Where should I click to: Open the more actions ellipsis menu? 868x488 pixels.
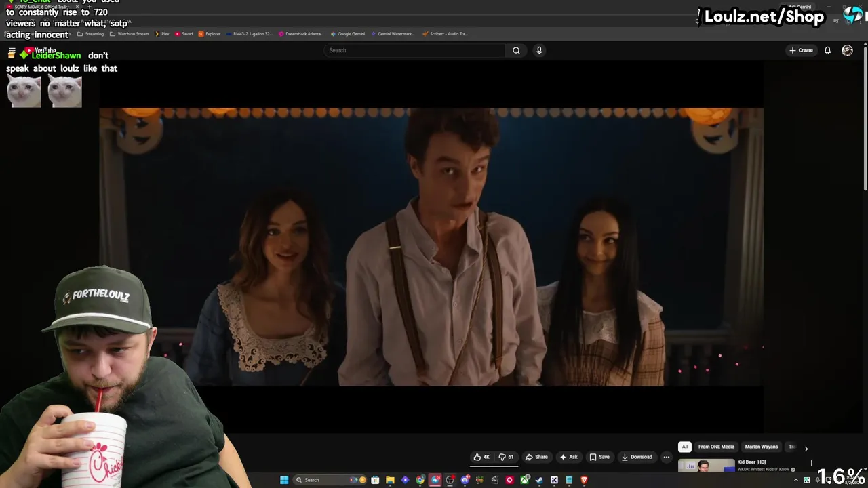[666, 457]
